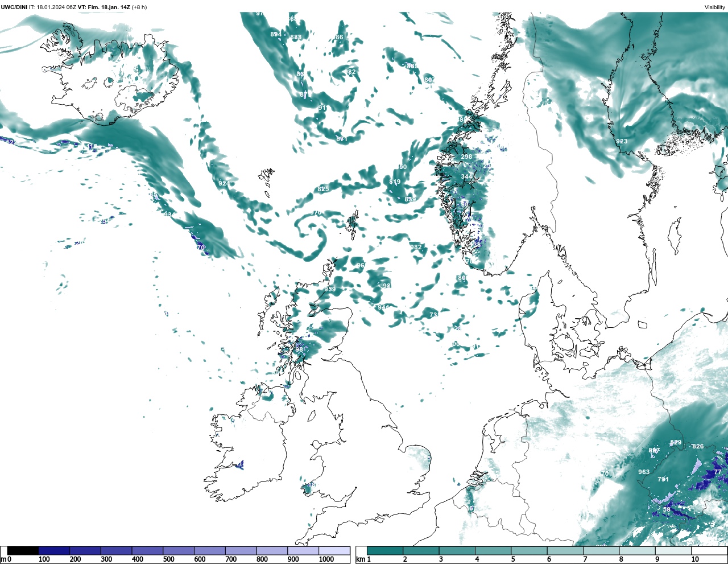The image size is (728, 564).
Task: Click the UWC/DINI model label
Action: pyautogui.click(x=14, y=7)
